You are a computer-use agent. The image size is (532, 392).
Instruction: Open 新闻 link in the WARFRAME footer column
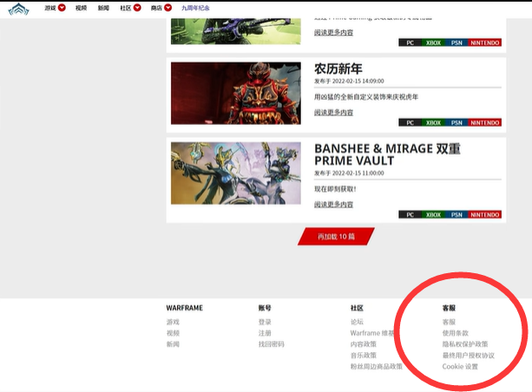click(173, 344)
